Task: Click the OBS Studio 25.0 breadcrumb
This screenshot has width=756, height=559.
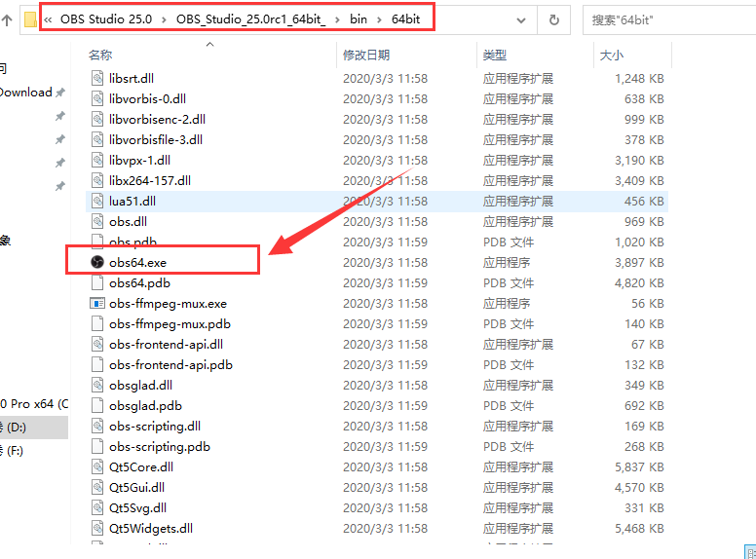Action: [106, 19]
